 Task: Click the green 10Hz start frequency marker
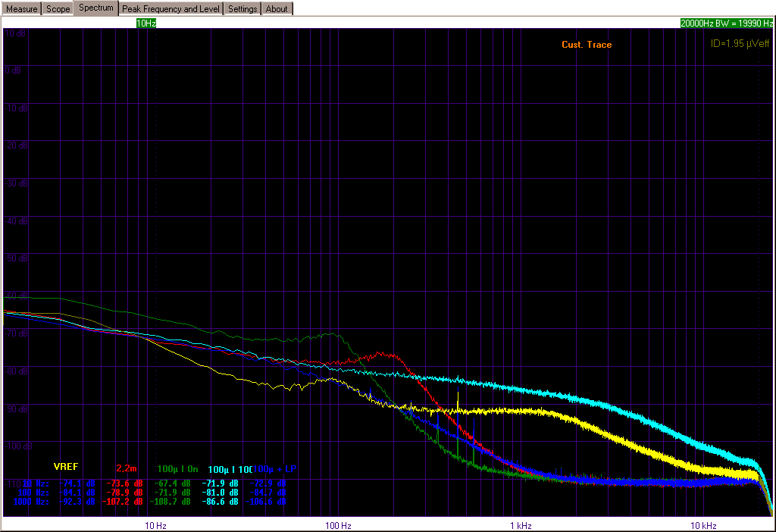(x=146, y=23)
